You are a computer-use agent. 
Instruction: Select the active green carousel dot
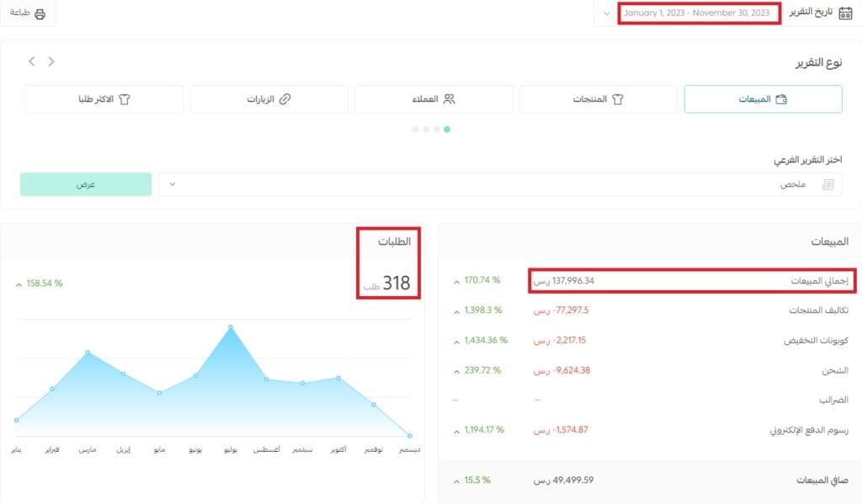click(x=447, y=130)
